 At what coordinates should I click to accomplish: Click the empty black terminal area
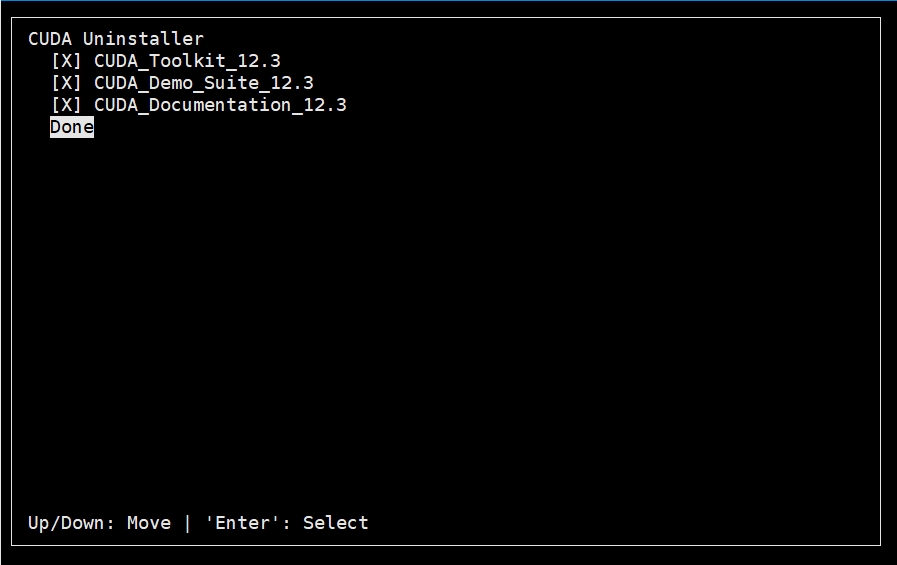pos(450,320)
